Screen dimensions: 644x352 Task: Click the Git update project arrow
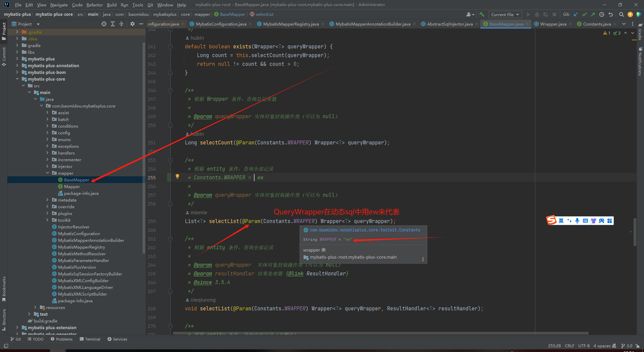pyautogui.click(x=576, y=14)
